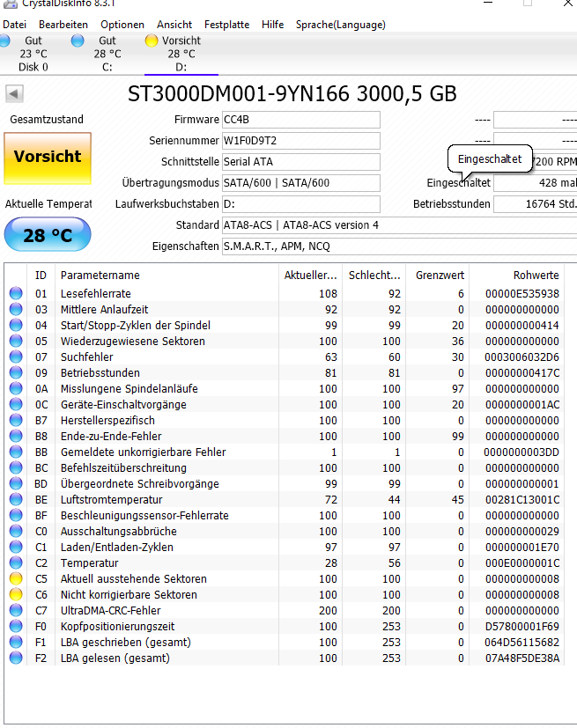Select raw value 00281C13001C of Luftstromtemperatur
The height and width of the screenshot is (728, 577).
(522, 500)
